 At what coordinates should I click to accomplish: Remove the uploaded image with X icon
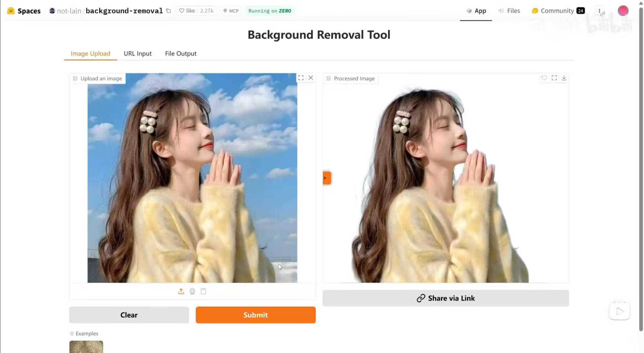(x=311, y=78)
